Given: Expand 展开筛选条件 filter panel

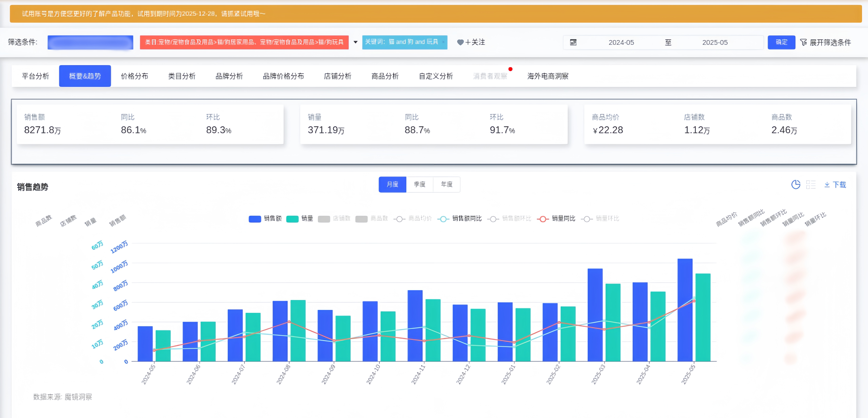Looking at the screenshot, I should [826, 42].
